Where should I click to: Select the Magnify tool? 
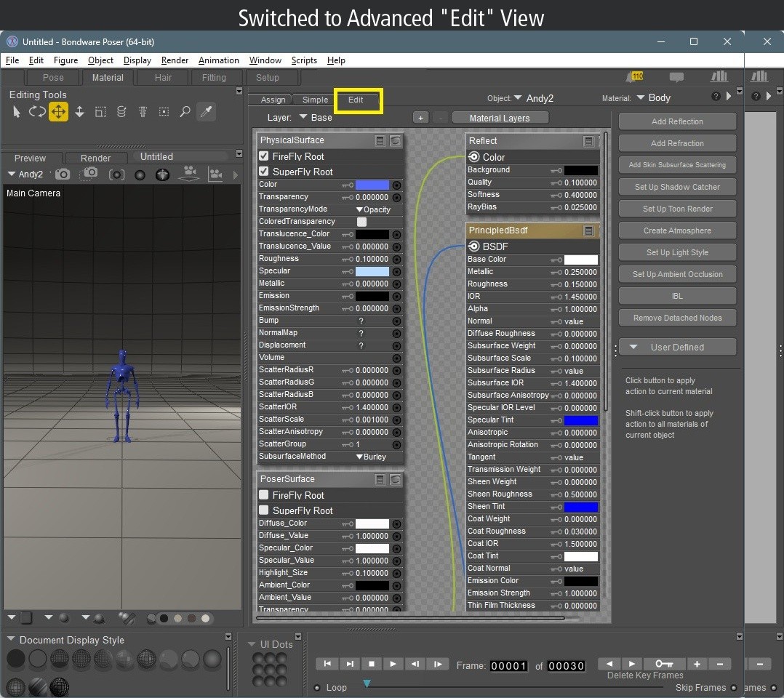click(x=184, y=111)
